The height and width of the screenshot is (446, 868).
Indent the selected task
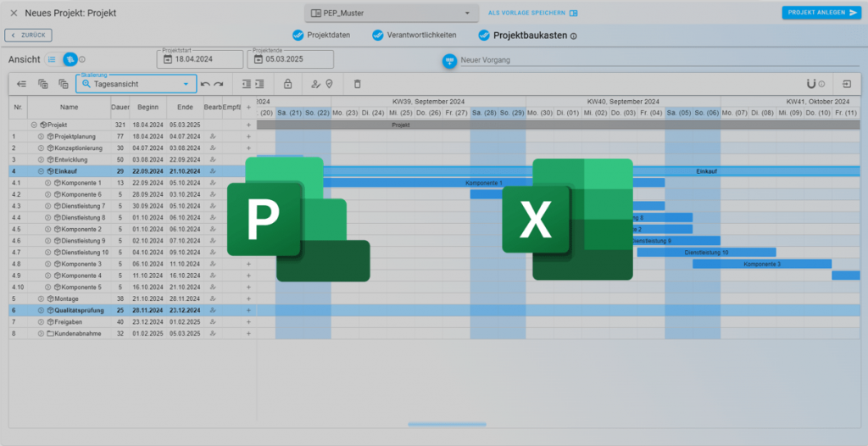259,84
